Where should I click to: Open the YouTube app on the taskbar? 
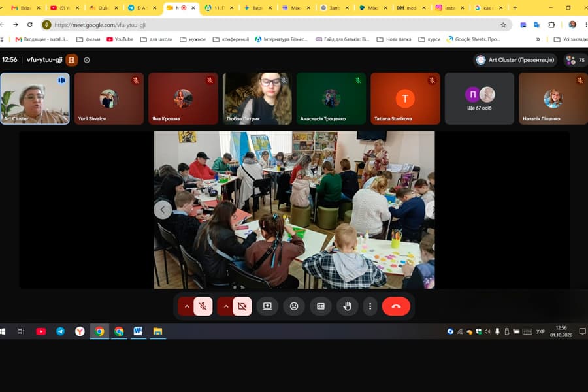tap(41, 331)
